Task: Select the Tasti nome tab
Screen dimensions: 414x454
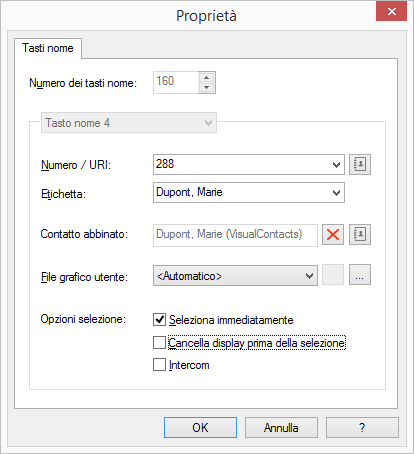Action: click(48, 48)
